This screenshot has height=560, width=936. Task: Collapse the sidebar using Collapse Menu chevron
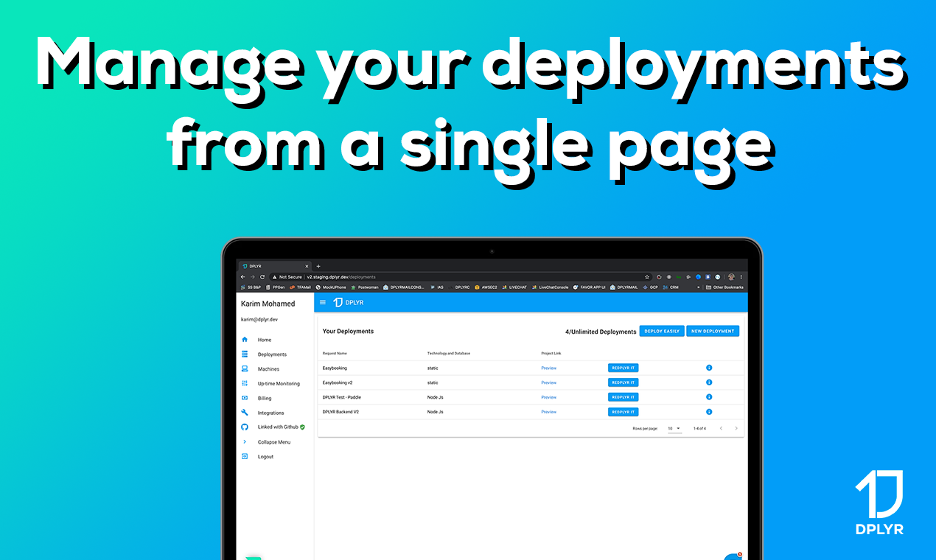(x=245, y=441)
